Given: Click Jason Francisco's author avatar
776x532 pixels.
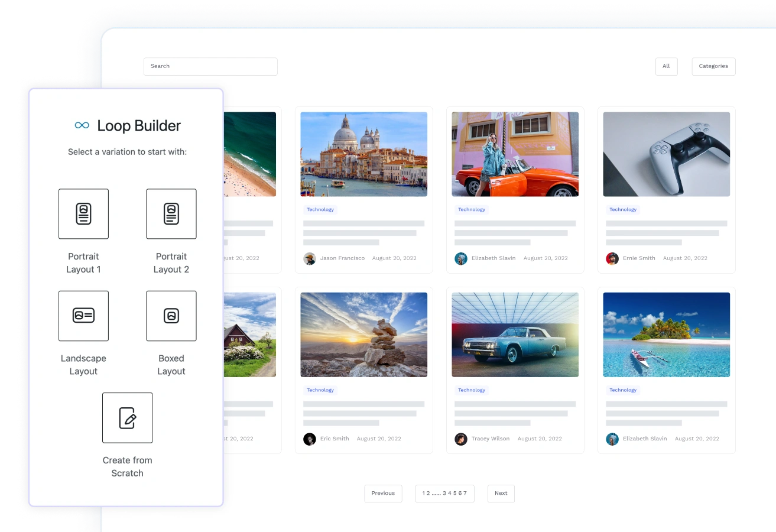Looking at the screenshot, I should [x=310, y=258].
